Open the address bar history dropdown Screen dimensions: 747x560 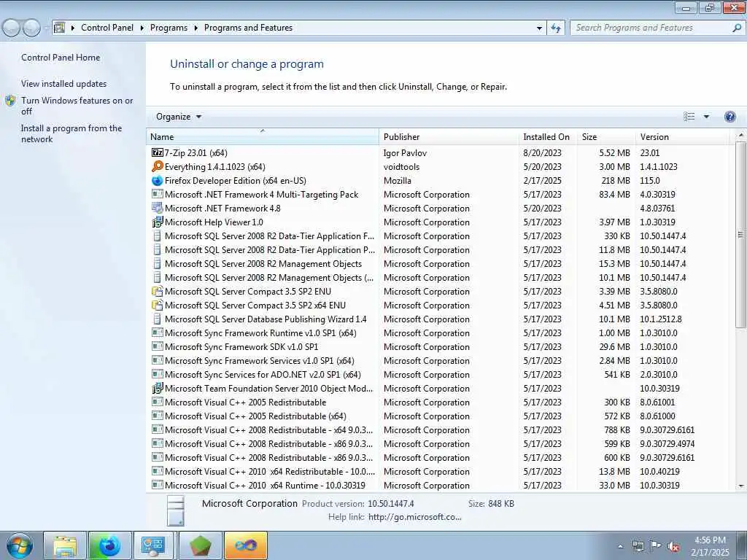(539, 28)
